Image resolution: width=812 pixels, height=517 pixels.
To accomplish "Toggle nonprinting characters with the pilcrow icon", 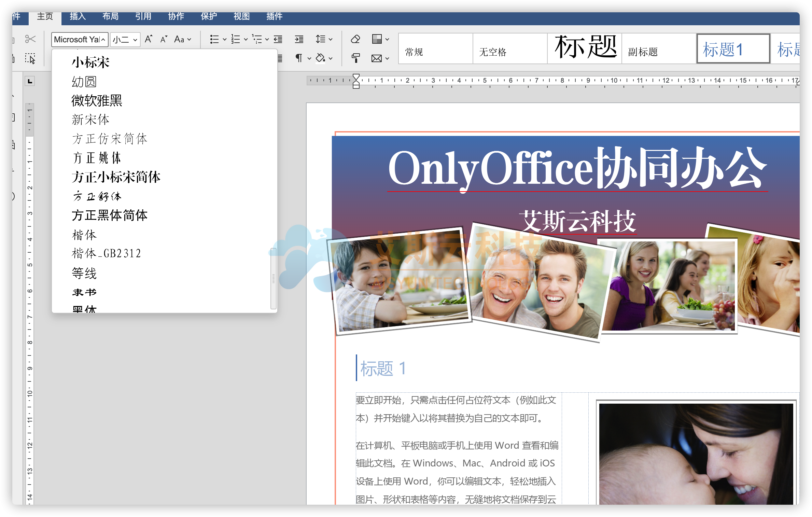I will (x=299, y=58).
